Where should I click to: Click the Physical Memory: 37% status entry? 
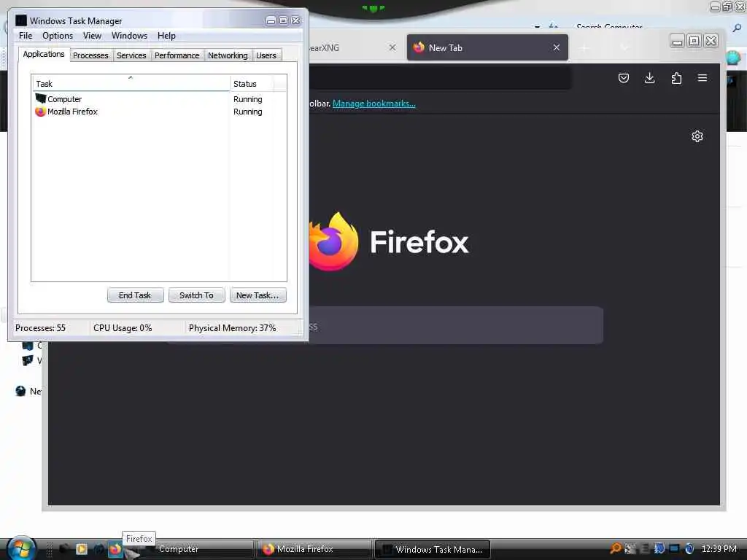(x=232, y=328)
